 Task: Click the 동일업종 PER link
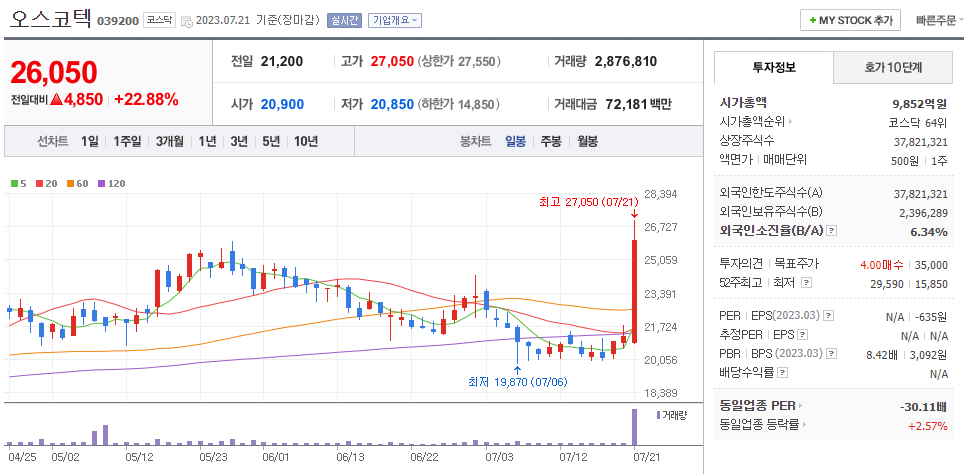click(757, 406)
